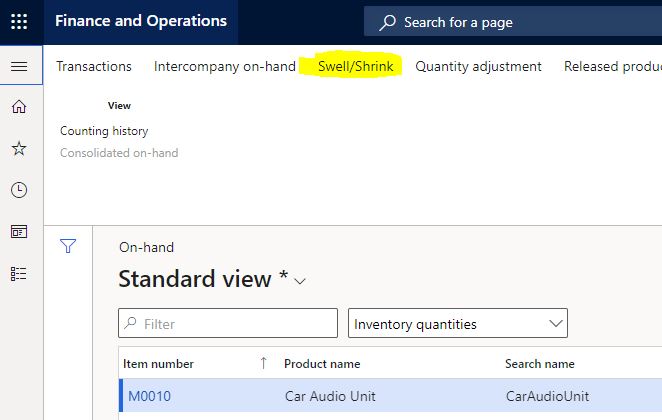
Task: Open Favorites star in sidebar
Action: tap(19, 148)
